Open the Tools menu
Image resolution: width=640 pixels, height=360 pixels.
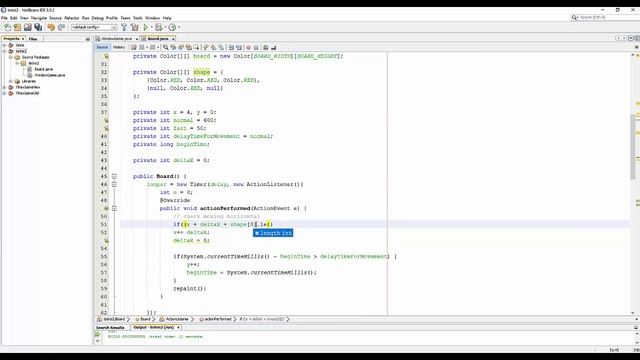click(138, 18)
